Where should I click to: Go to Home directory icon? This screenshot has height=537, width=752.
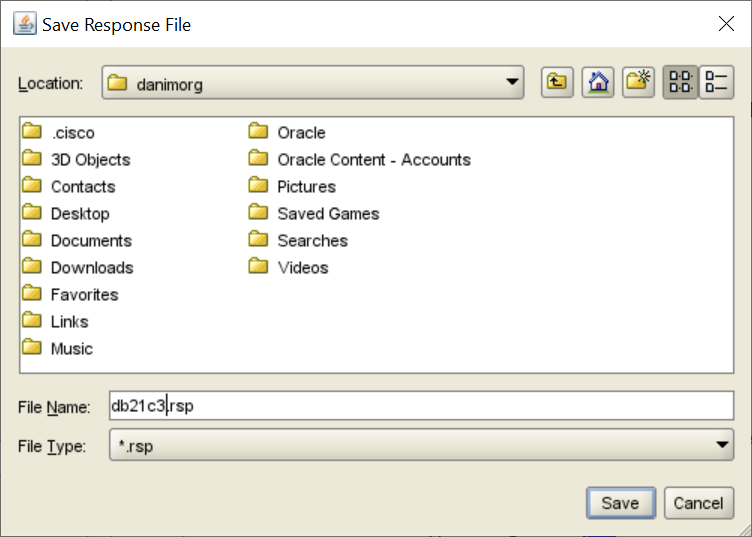point(598,83)
